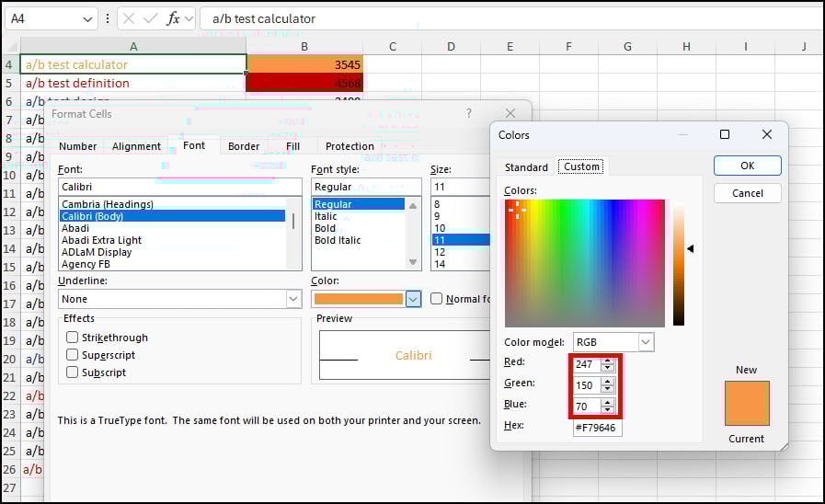Select row 27 header
The width and height of the screenshot is (825, 504).
pos(9,487)
